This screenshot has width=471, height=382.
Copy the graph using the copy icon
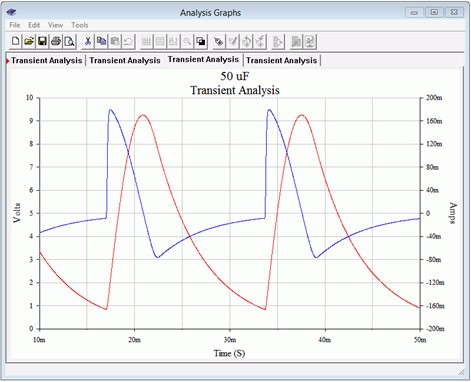(x=101, y=41)
